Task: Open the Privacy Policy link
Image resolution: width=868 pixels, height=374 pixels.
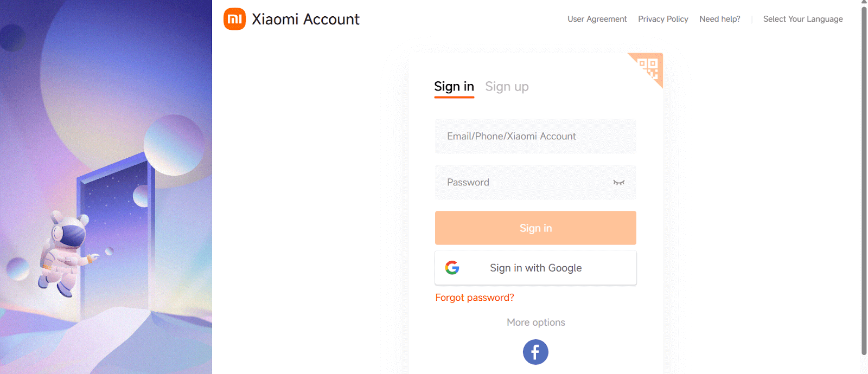Action: click(663, 19)
